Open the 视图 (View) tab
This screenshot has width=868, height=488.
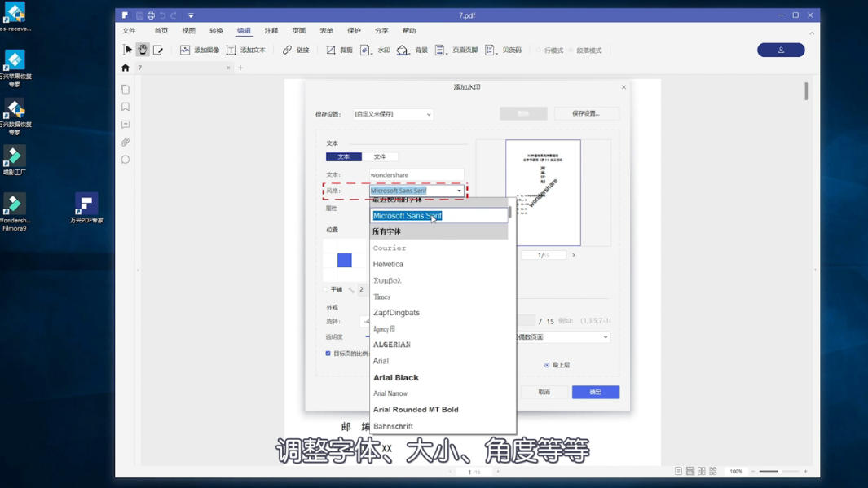click(x=189, y=30)
